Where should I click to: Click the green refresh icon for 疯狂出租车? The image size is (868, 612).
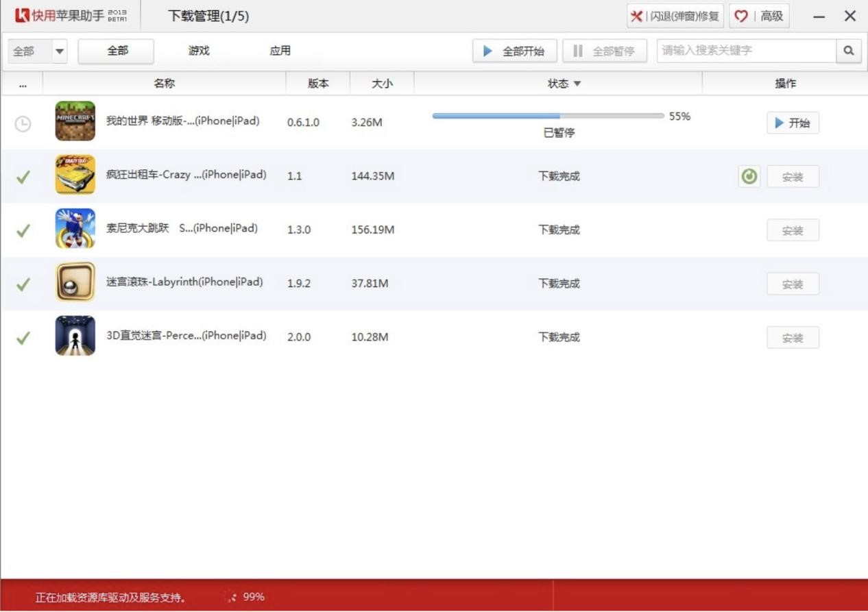click(x=749, y=177)
